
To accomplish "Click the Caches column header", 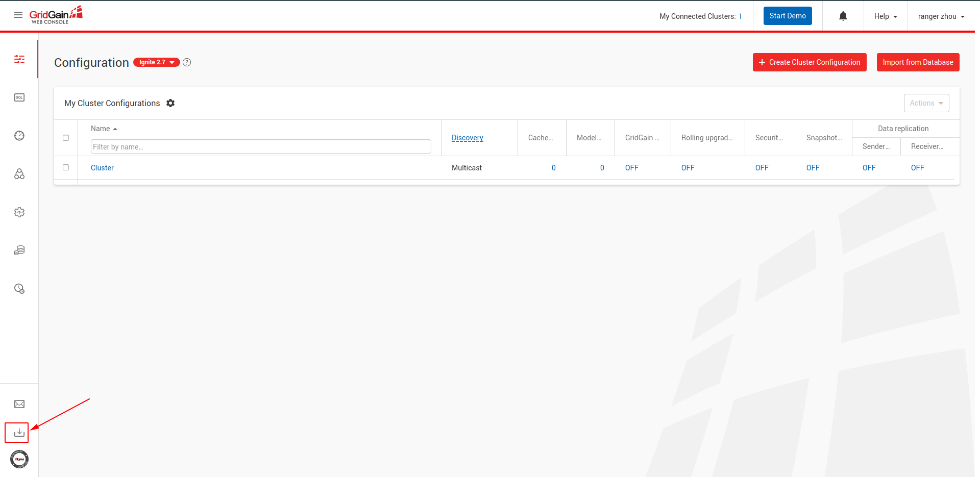I will coord(541,138).
